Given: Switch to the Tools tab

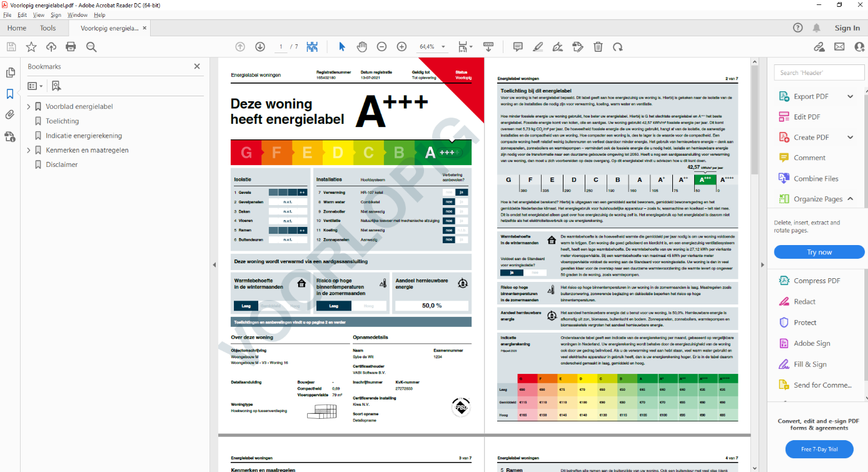Looking at the screenshot, I should coord(48,28).
